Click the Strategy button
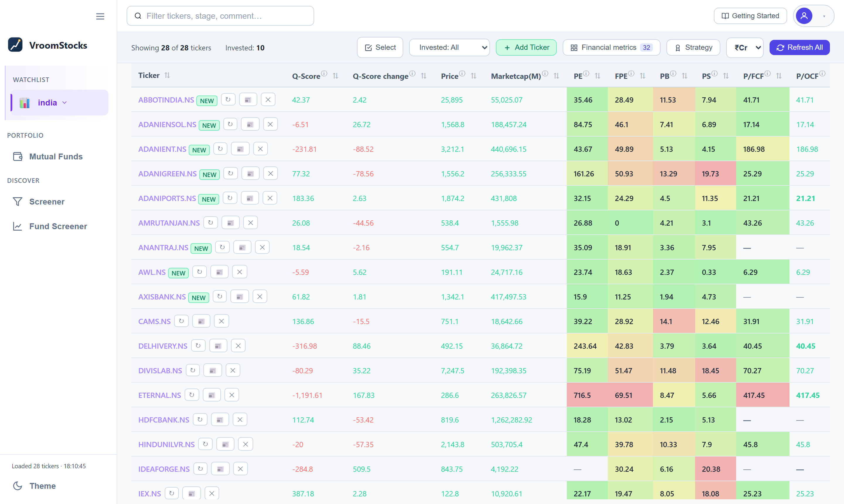The height and width of the screenshot is (504, 844). (x=693, y=47)
